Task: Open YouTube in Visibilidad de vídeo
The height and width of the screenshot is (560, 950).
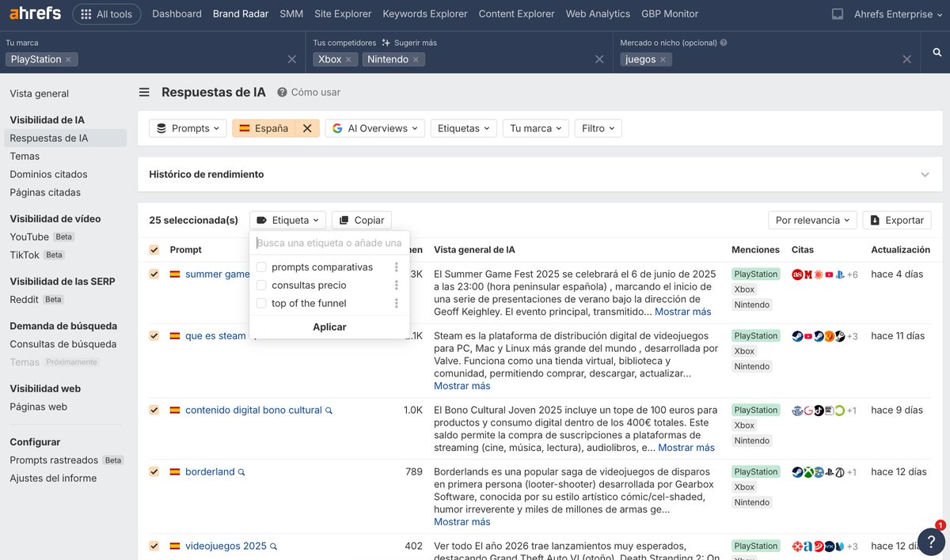Action: click(x=29, y=236)
